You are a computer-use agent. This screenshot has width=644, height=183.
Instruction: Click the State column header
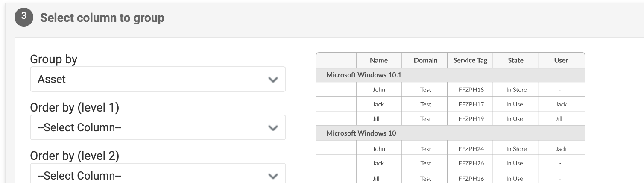point(515,60)
